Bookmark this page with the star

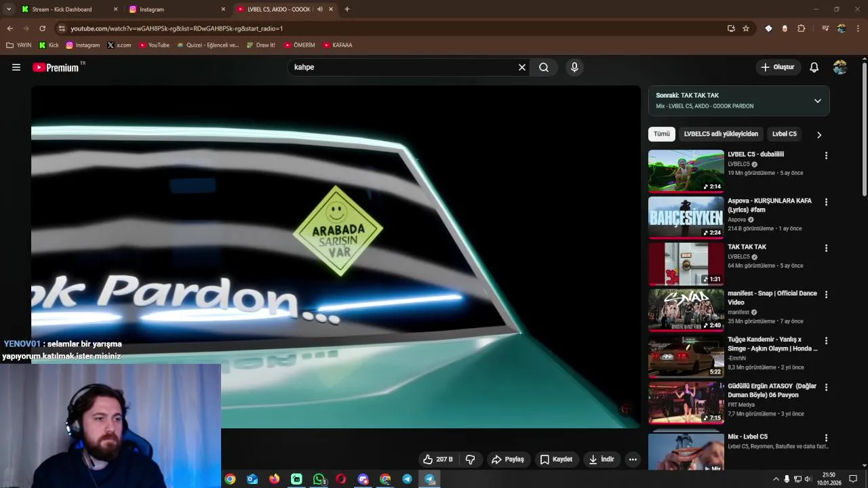[x=746, y=28]
